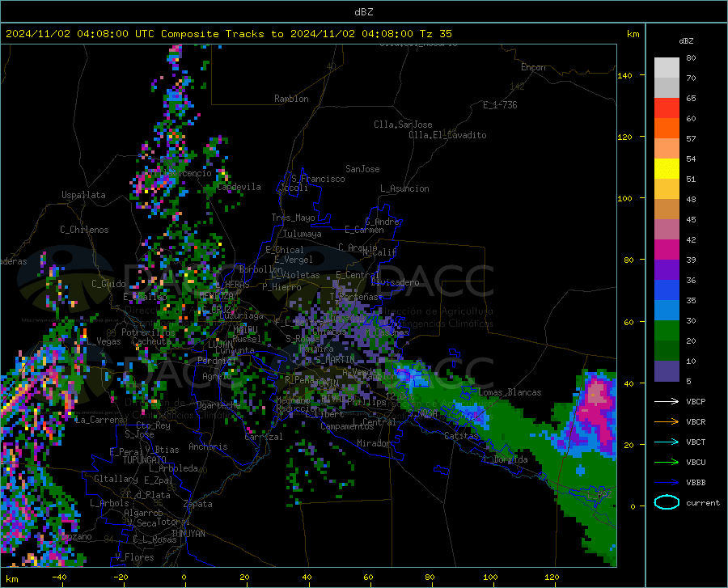Viewport: 728px width, 588px height.
Task: Select the gold 48-51 dBZ swatch
Action: [667, 189]
